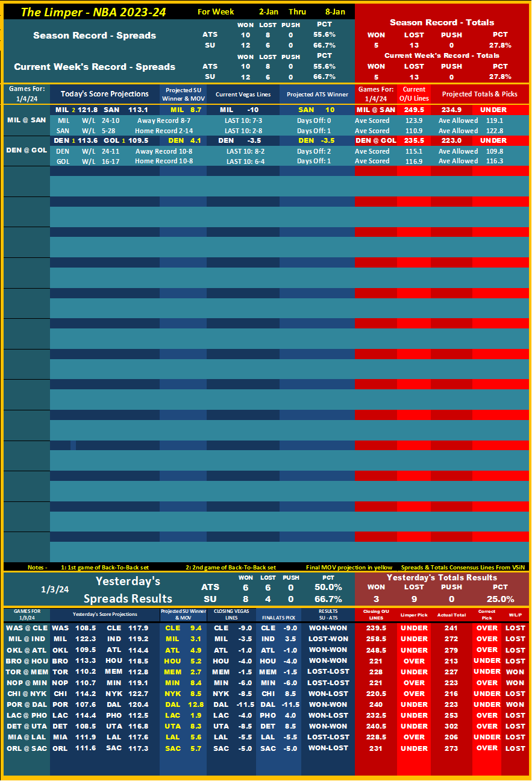This screenshot has width=532, height=781.
Task: Click the 'Current Vegas Lines' header cell
Action: [x=243, y=94]
